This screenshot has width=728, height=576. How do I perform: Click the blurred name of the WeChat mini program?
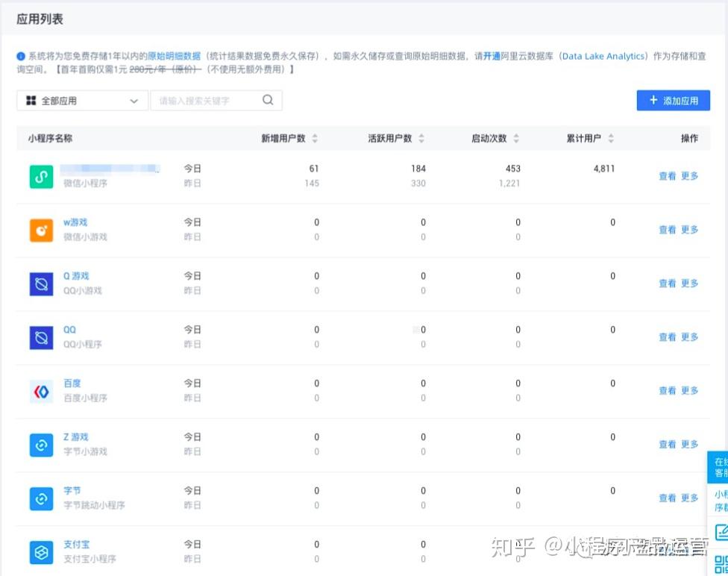pyautogui.click(x=110, y=168)
